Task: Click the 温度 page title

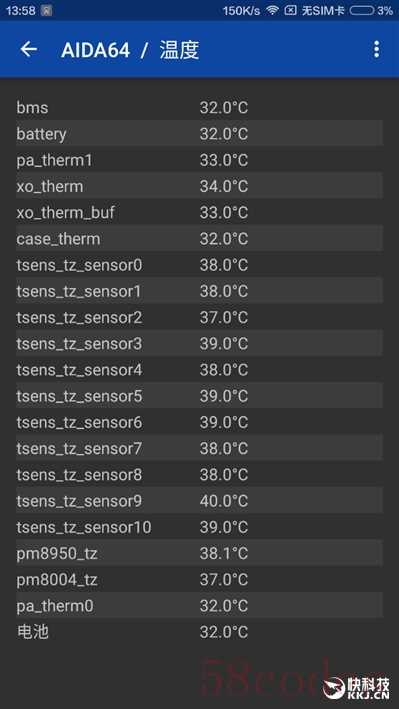Action: coord(180,50)
